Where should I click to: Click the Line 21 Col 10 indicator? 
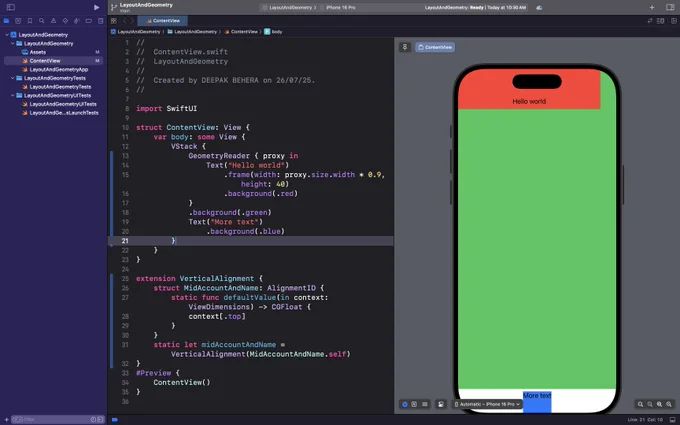645,419
